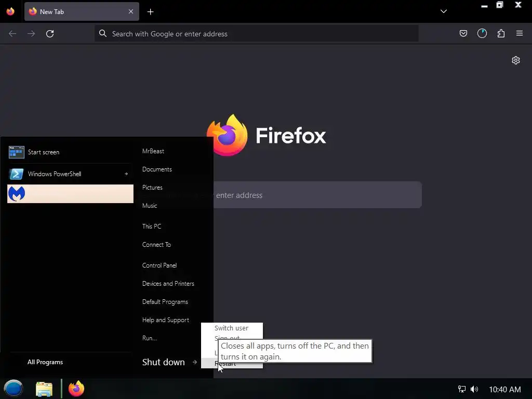Open Save to Pocket icon
Screen dimensions: 532x399
coord(463,33)
